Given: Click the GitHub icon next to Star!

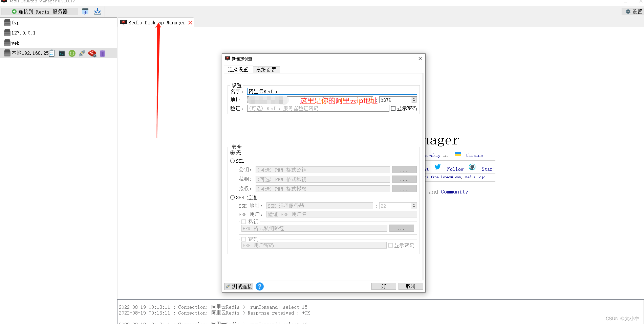Looking at the screenshot, I should [x=472, y=167].
